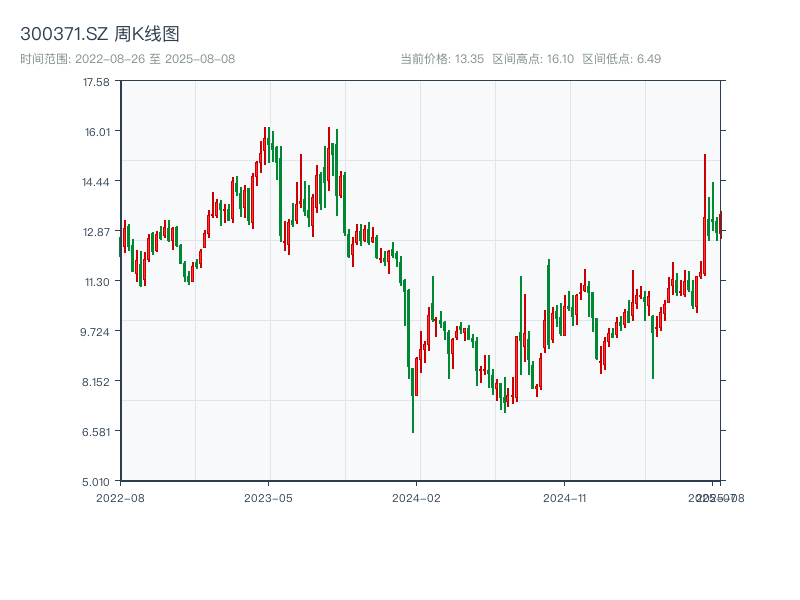The height and width of the screenshot is (600, 800).
Task: Click the 5.010 y-axis price label
Action: [x=97, y=482]
